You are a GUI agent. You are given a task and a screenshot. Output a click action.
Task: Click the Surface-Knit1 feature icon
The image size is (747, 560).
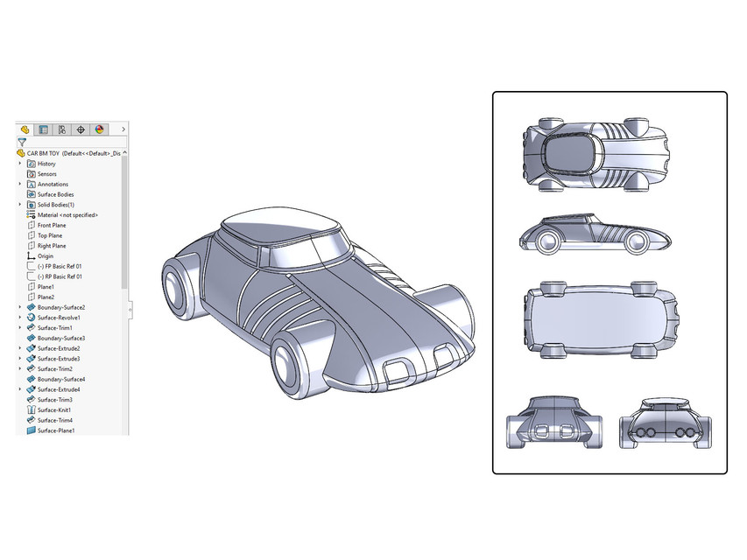pyautogui.click(x=29, y=409)
